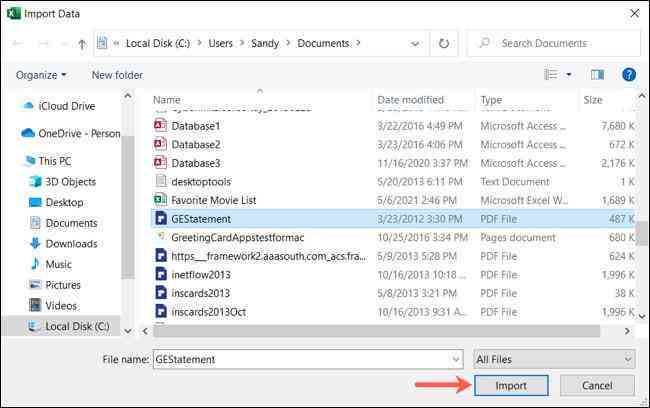
Task: Expand the view options dropdown arrow
Action: click(569, 75)
